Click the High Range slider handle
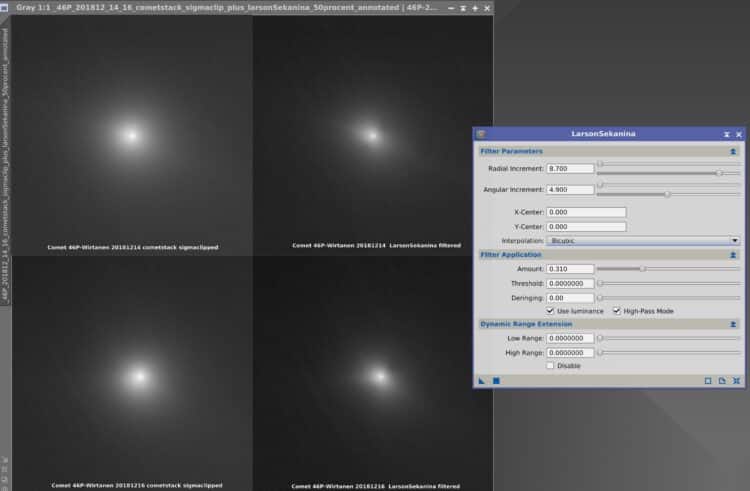 (x=600, y=353)
